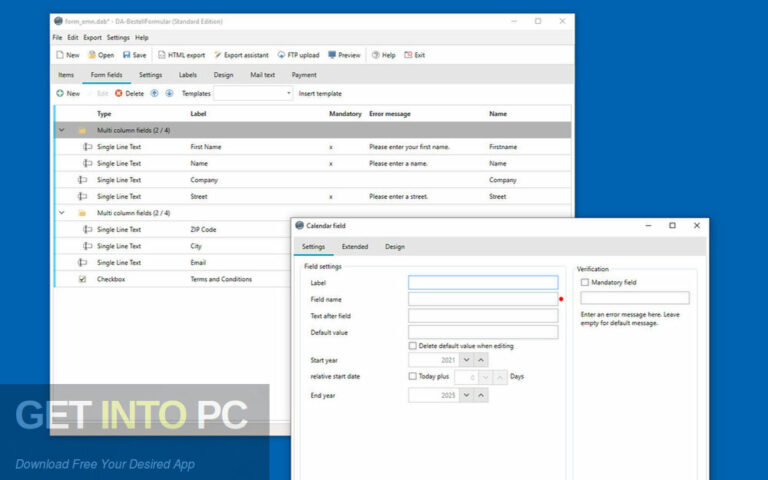This screenshot has width=768, height=480.
Task: Click the Verification error message input
Action: click(635, 298)
